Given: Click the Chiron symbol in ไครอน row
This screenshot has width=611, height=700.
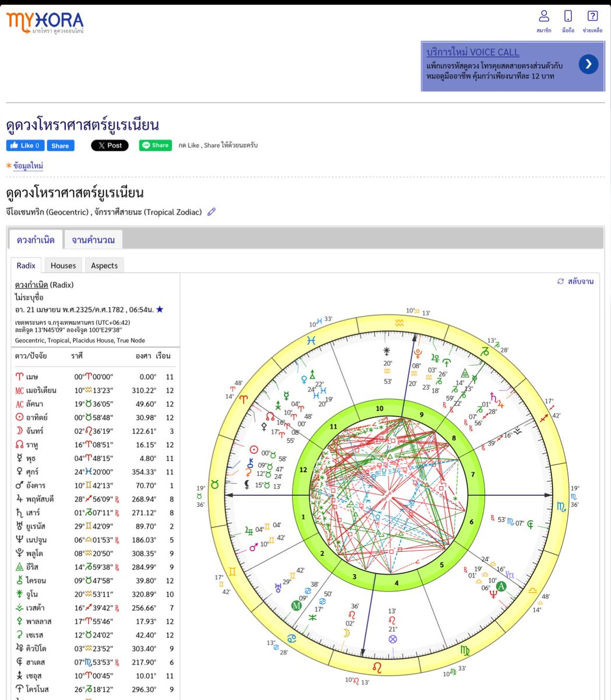Looking at the screenshot, I should tap(19, 580).
